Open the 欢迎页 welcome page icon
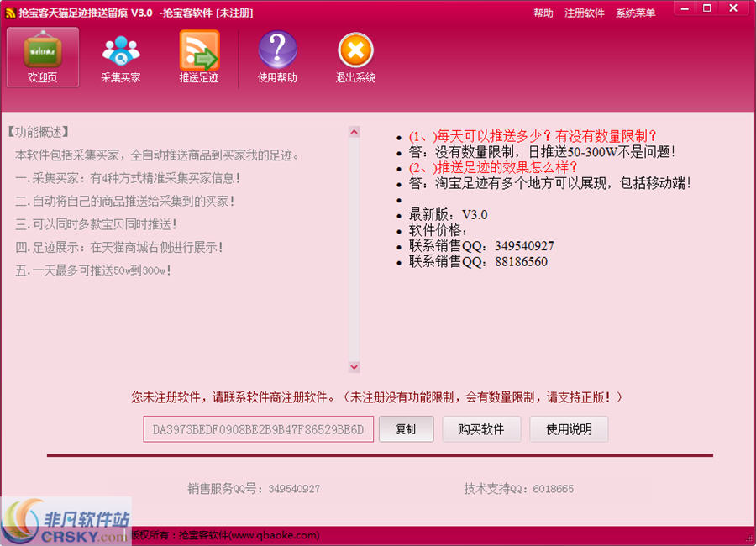This screenshot has height=546, width=756. (x=43, y=56)
